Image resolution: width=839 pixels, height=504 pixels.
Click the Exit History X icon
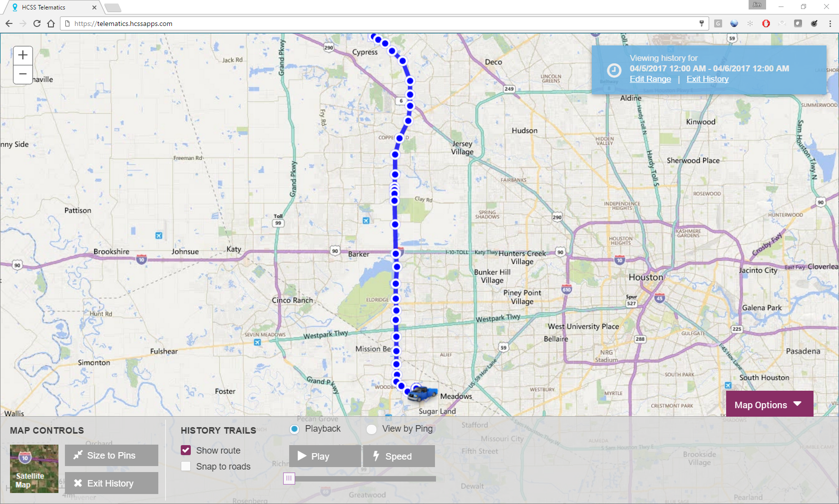78,483
